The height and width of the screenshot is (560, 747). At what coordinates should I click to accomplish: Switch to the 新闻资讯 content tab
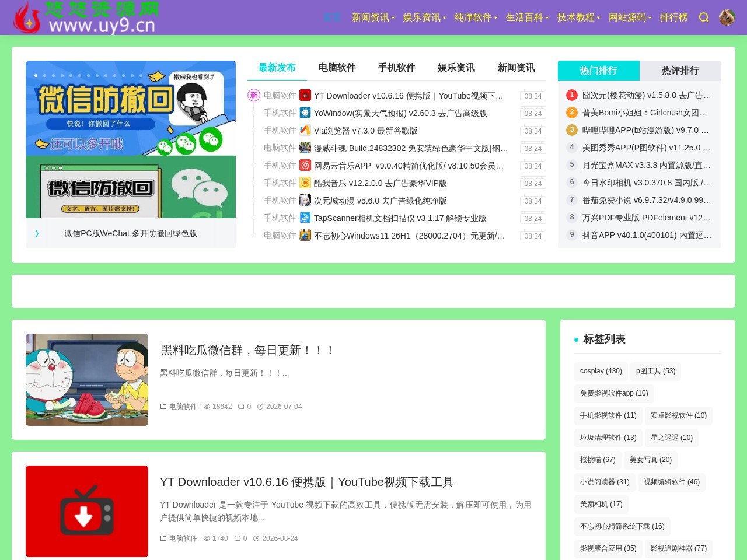[516, 68]
